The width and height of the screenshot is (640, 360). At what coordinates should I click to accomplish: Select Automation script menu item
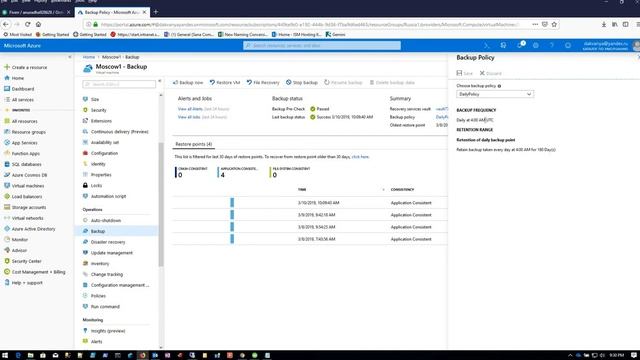[104, 196]
